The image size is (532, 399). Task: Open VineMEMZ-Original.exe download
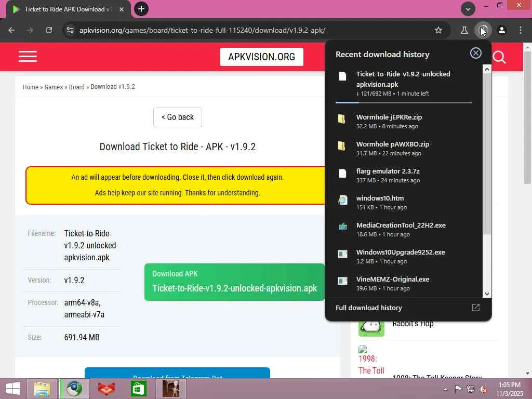(404, 283)
